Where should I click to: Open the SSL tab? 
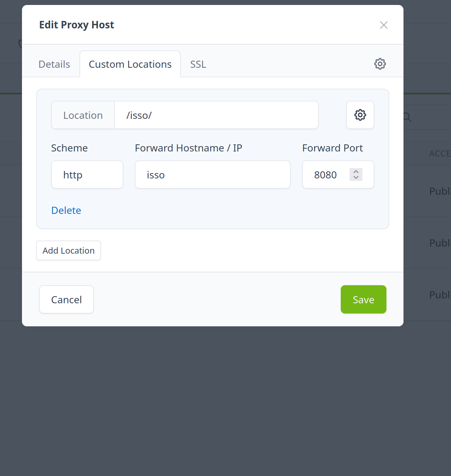(198, 65)
